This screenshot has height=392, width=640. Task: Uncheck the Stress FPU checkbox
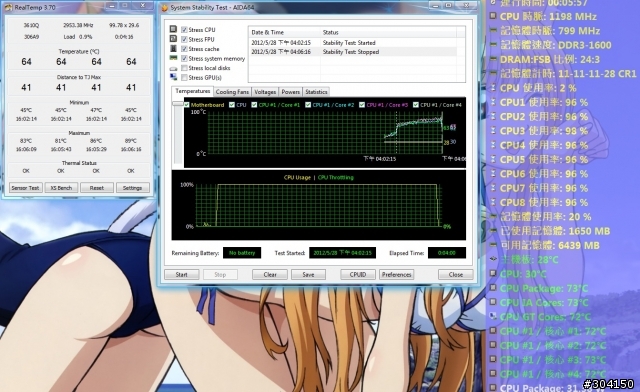click(x=184, y=39)
